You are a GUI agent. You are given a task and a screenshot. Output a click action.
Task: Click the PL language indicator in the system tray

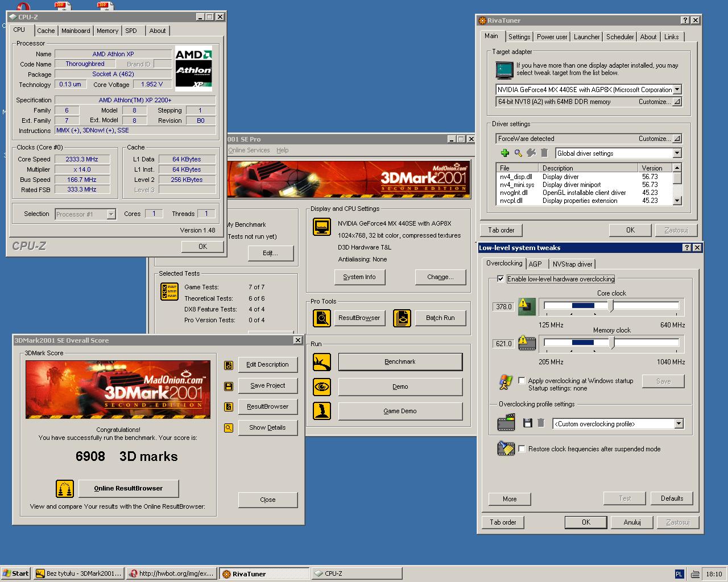tap(679, 574)
